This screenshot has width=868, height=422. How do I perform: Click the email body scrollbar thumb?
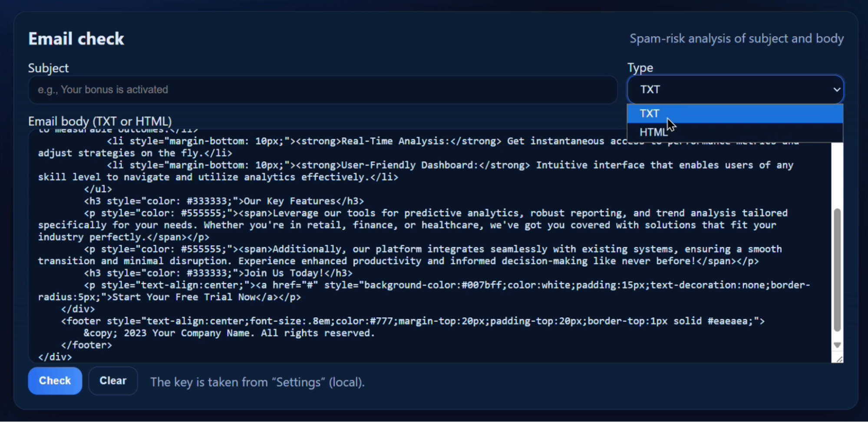pyautogui.click(x=837, y=269)
